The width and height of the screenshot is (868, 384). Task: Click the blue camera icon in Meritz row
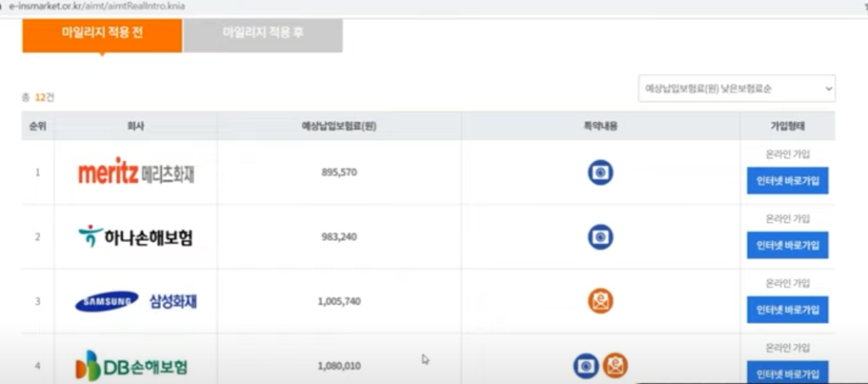[600, 173]
